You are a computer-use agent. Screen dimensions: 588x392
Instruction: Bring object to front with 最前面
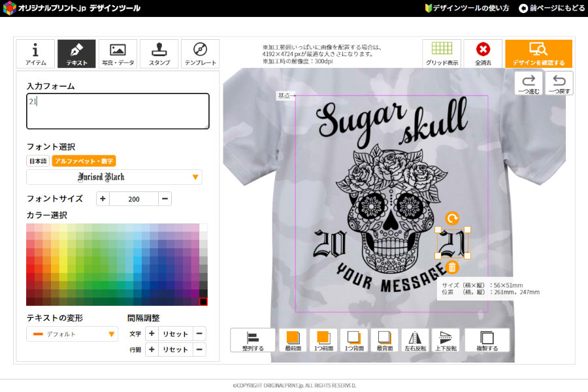(x=293, y=340)
